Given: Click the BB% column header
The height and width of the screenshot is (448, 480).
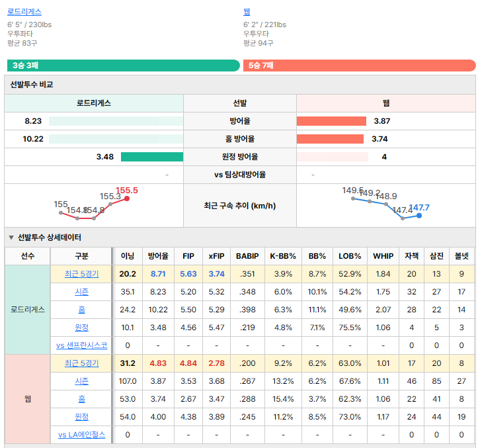Looking at the screenshot, I should pos(317,256).
